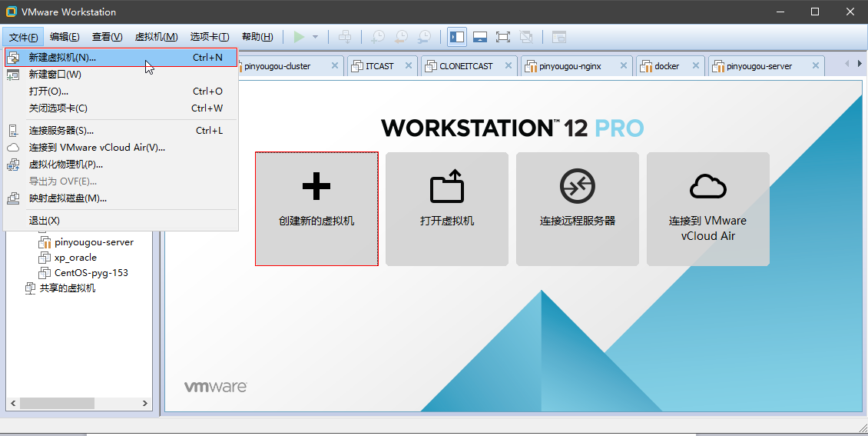Close the CLONEITCAST tab
This screenshot has width=868, height=436.
coord(507,65)
